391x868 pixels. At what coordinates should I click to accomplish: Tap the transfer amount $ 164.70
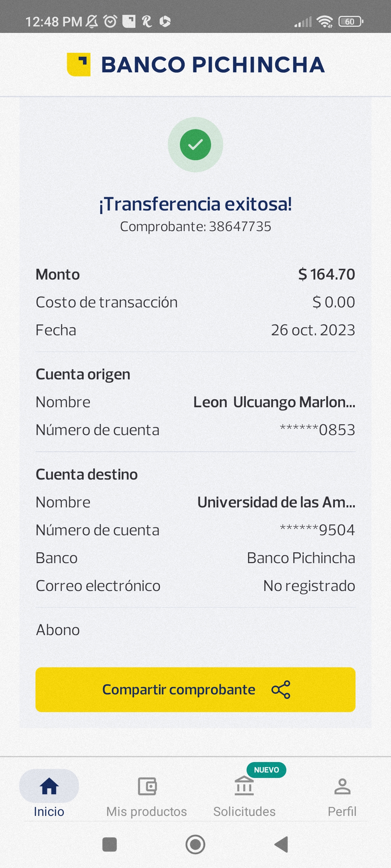(327, 275)
